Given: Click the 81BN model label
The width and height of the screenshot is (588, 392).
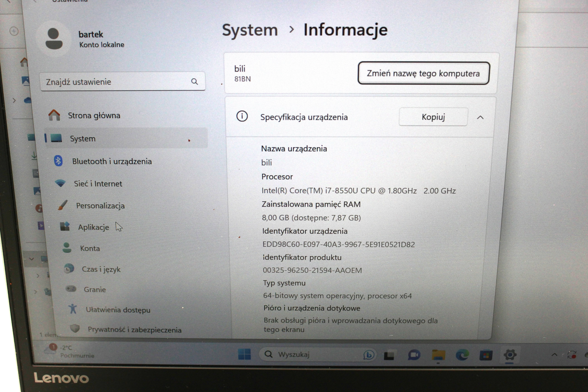Looking at the screenshot, I should (242, 79).
